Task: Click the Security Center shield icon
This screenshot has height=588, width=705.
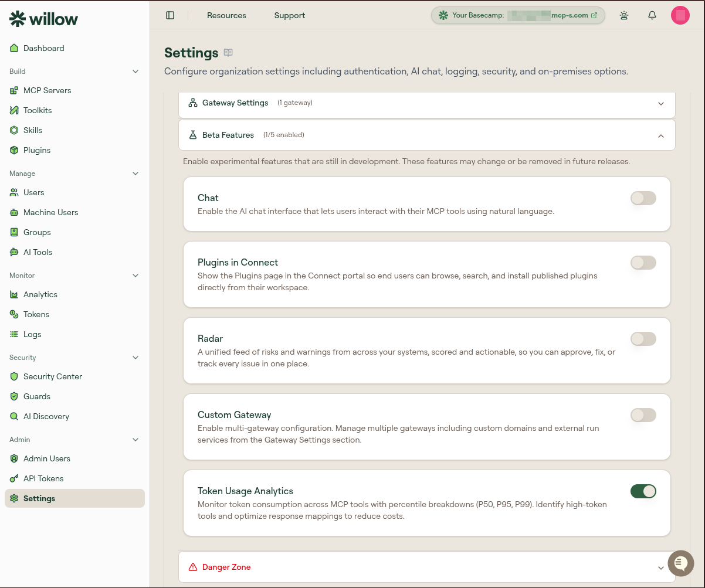Action: [14, 376]
